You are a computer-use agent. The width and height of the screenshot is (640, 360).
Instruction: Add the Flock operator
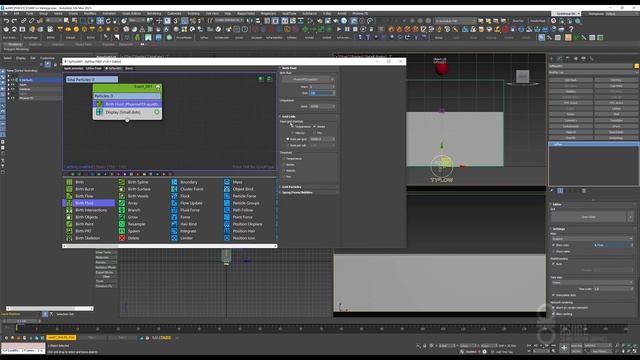pos(185,196)
